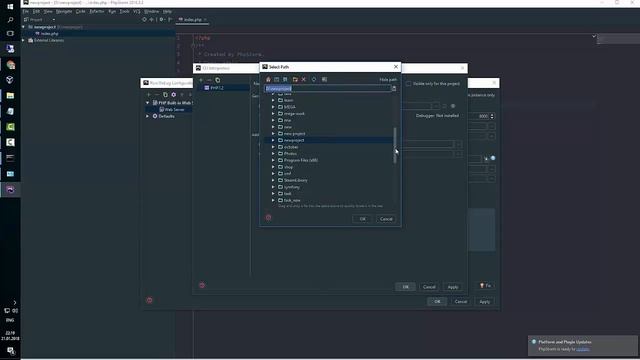Open the Navigate menu
Screen dimensions: 640x360
click(x=64, y=11)
